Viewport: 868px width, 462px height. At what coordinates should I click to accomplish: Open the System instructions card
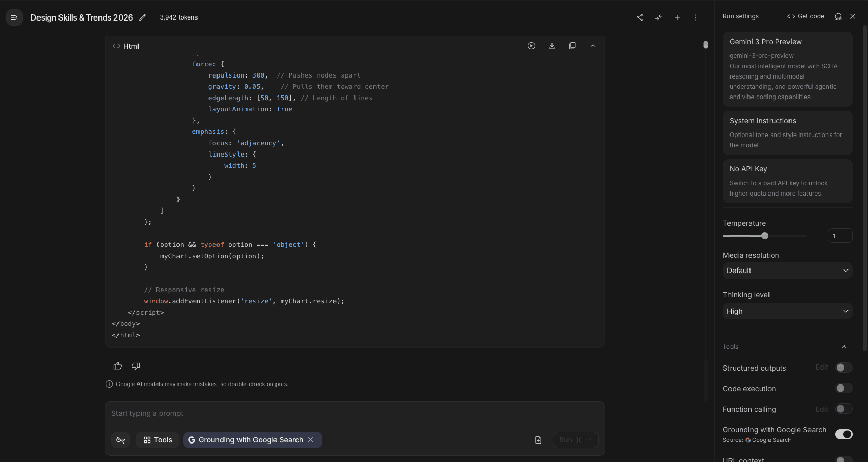pyautogui.click(x=787, y=133)
